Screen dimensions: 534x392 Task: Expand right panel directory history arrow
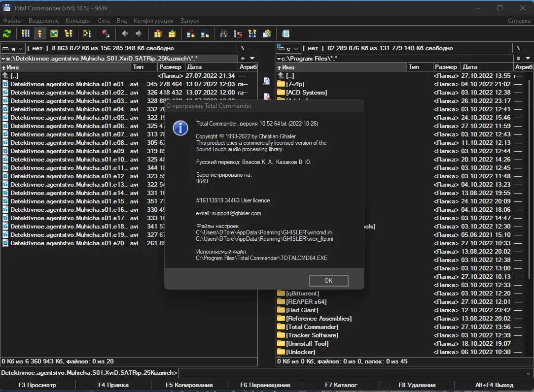[x=528, y=58]
